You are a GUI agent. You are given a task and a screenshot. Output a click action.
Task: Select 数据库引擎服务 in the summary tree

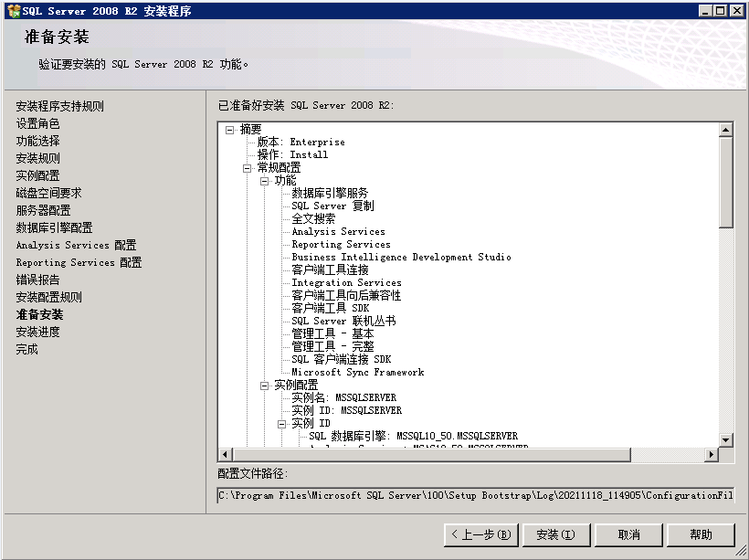(330, 194)
